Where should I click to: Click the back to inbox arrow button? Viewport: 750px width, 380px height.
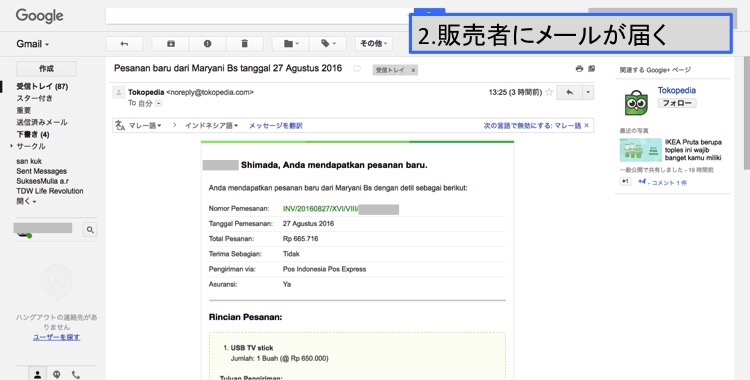coord(124,44)
